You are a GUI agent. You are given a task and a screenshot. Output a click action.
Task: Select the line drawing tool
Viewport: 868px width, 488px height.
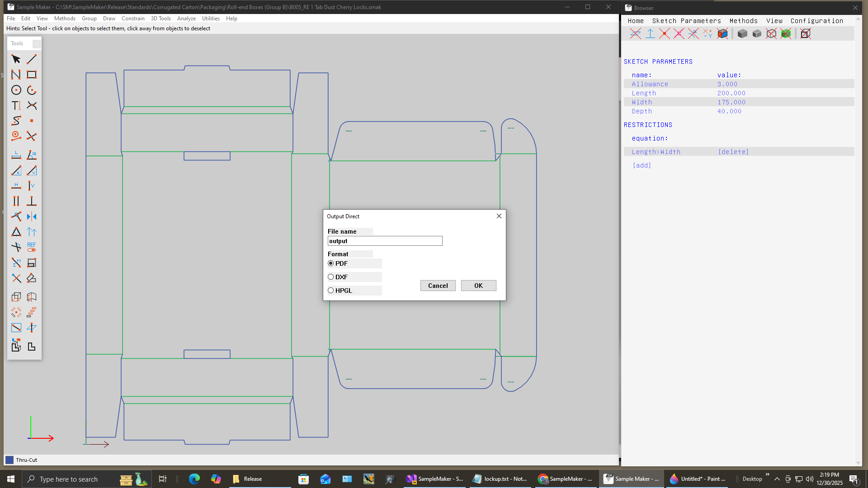click(x=32, y=59)
